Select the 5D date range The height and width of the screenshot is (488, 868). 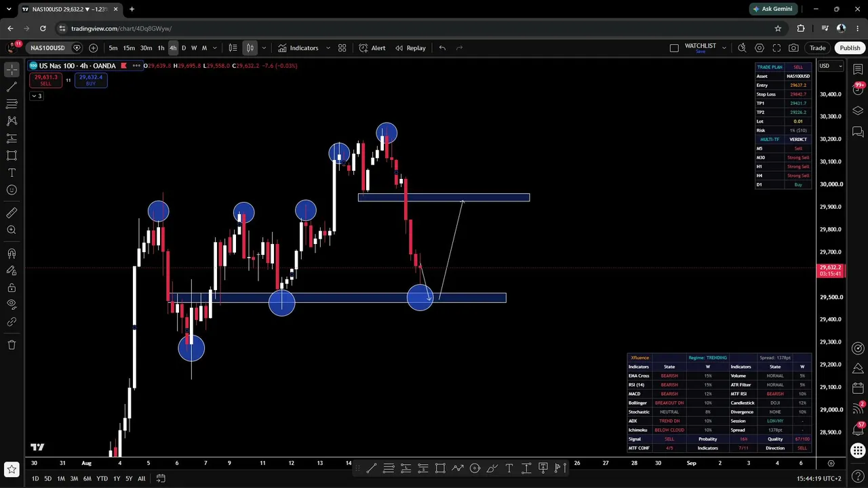[47, 479]
